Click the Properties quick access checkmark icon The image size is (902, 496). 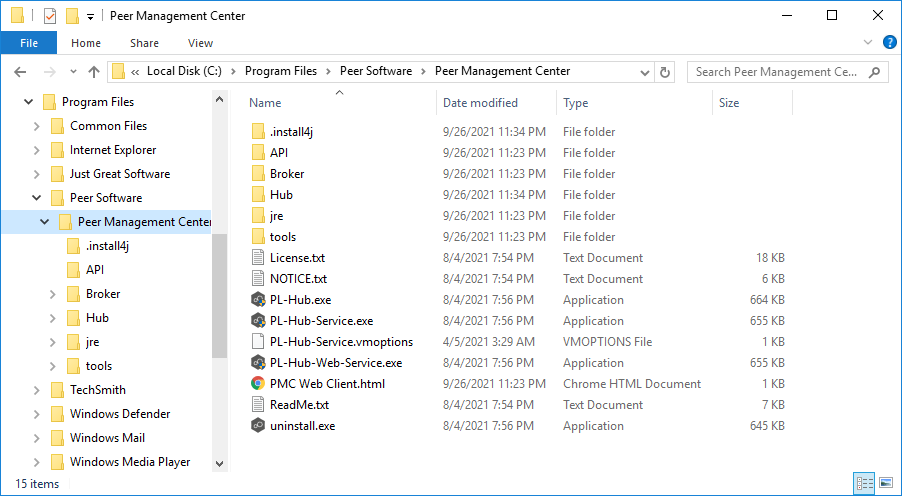pos(50,16)
